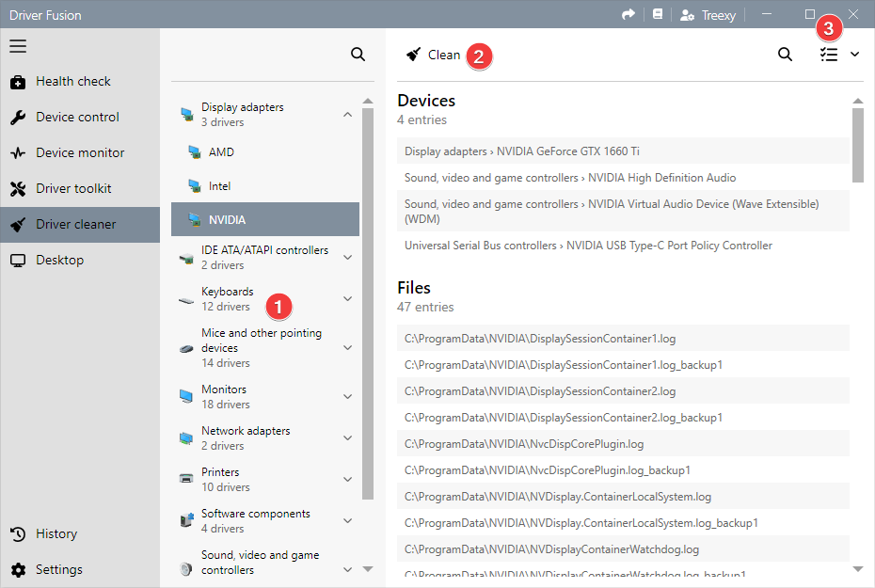Select NvcDispCorePlugin.log file entry
The height and width of the screenshot is (588, 875).
click(624, 443)
